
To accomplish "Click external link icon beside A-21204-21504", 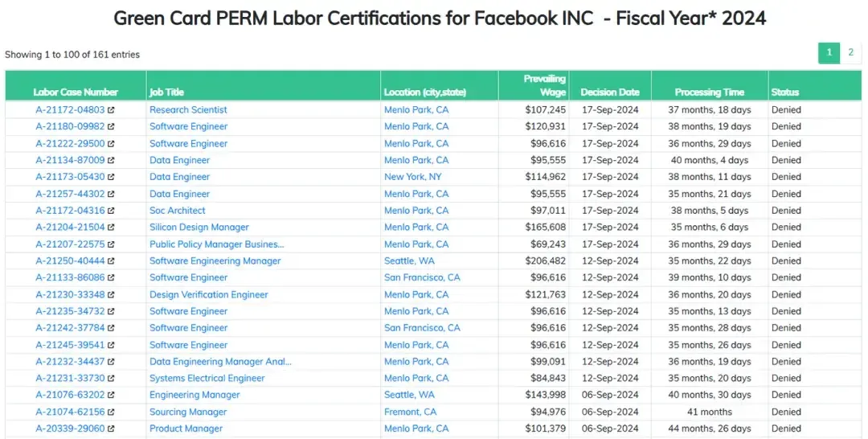I will point(111,228).
